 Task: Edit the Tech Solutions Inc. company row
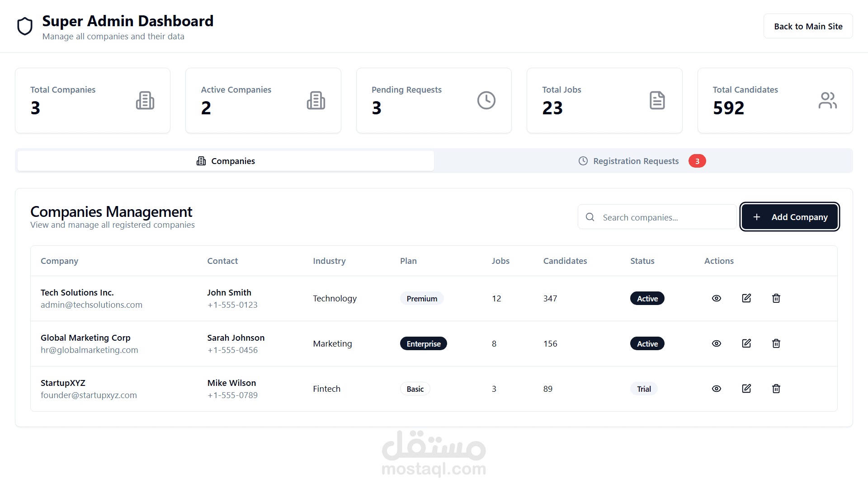click(746, 298)
